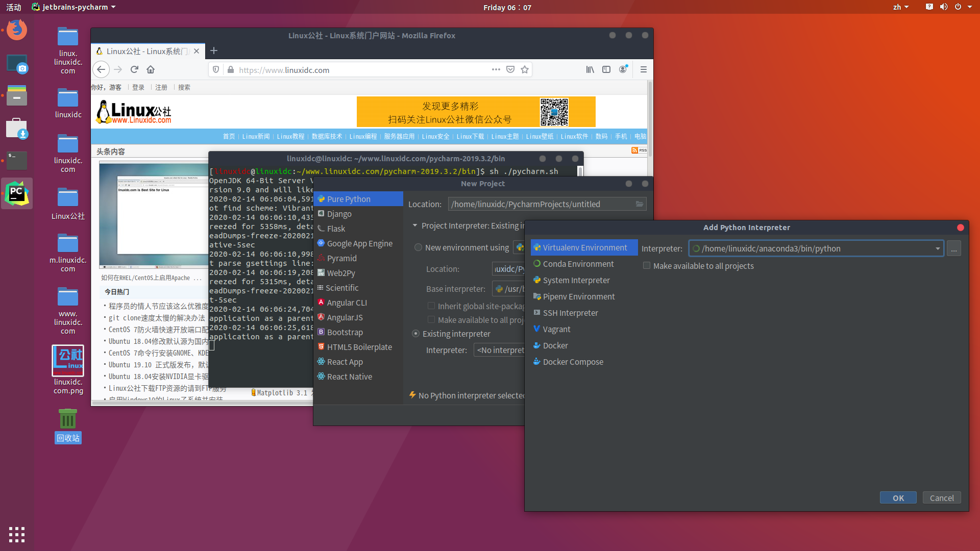Image resolution: width=980 pixels, height=551 pixels.
Task: Click Cancel to dismiss dialog
Action: click(942, 497)
